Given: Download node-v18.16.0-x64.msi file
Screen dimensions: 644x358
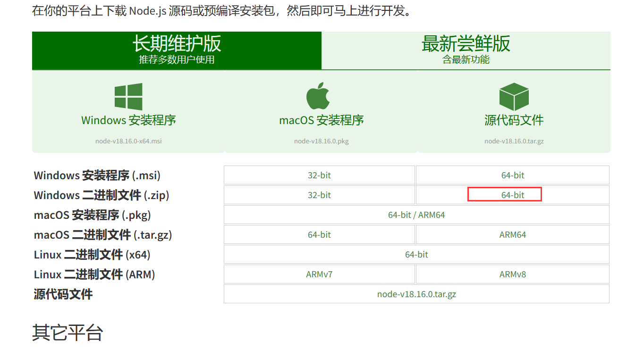Looking at the screenshot, I should coord(128,141).
